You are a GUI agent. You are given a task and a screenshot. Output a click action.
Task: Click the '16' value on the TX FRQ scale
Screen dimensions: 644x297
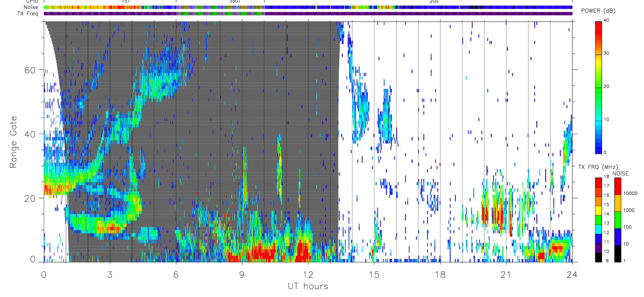pos(606,195)
